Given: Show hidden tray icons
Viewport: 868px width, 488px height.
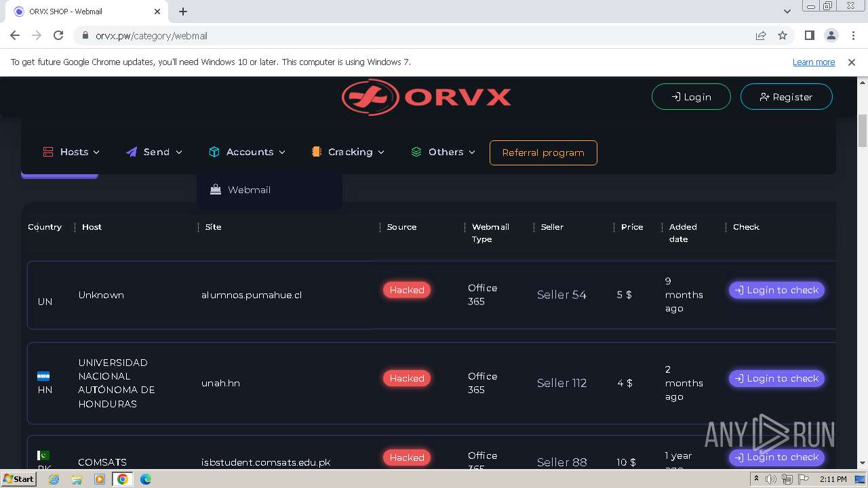Looking at the screenshot, I should (756, 479).
